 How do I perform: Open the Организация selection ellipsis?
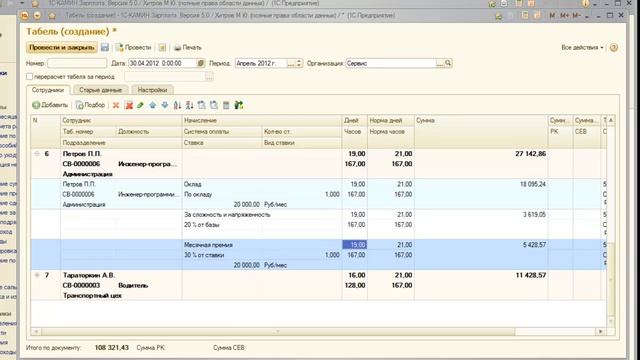[x=440, y=63]
